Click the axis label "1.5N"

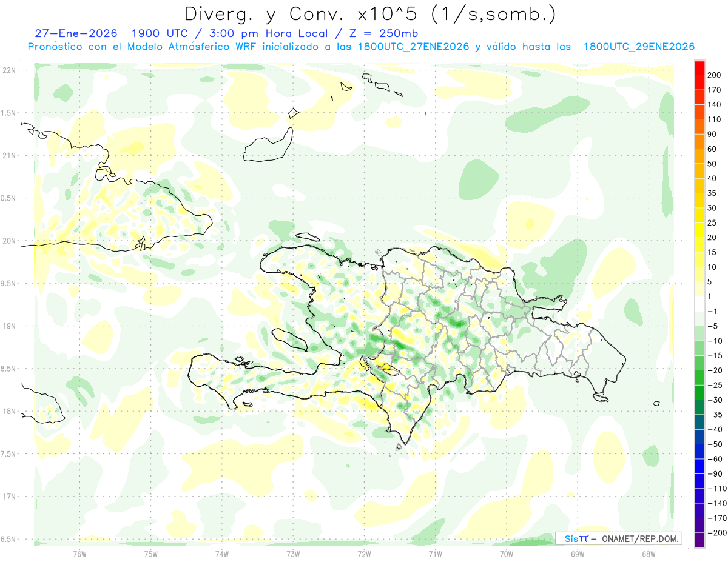tap(9, 113)
